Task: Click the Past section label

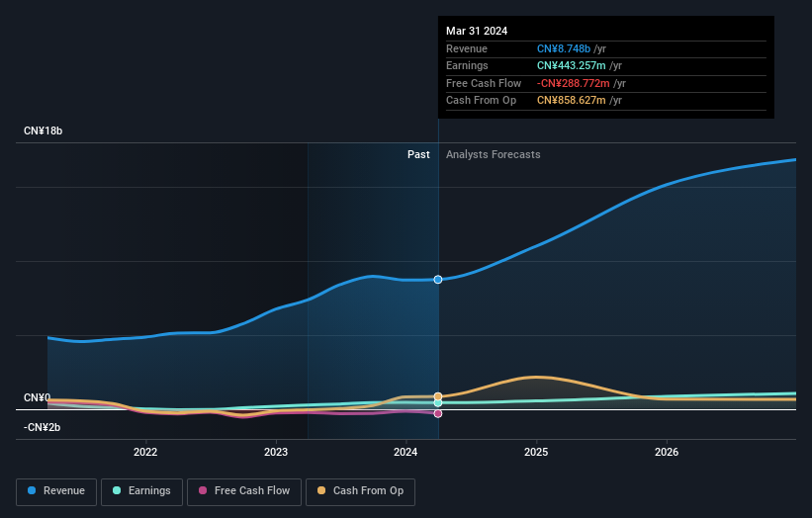Action: (x=418, y=154)
